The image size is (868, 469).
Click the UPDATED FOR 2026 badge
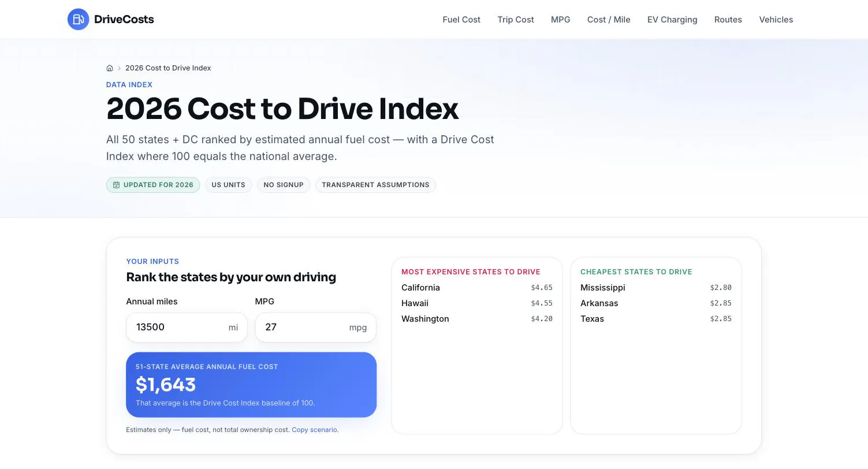tap(153, 185)
